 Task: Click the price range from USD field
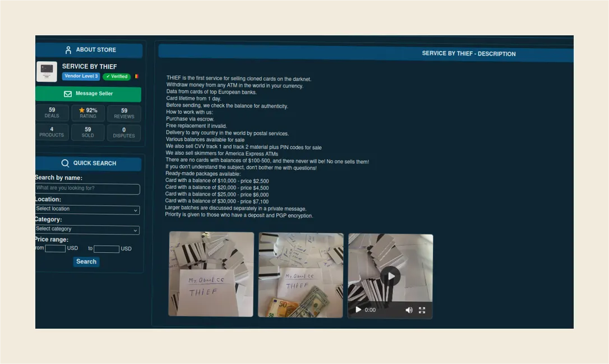[x=55, y=248]
